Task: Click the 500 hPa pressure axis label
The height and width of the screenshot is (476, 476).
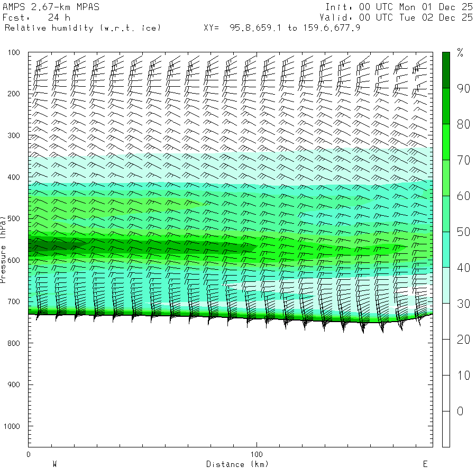Action: [14, 218]
